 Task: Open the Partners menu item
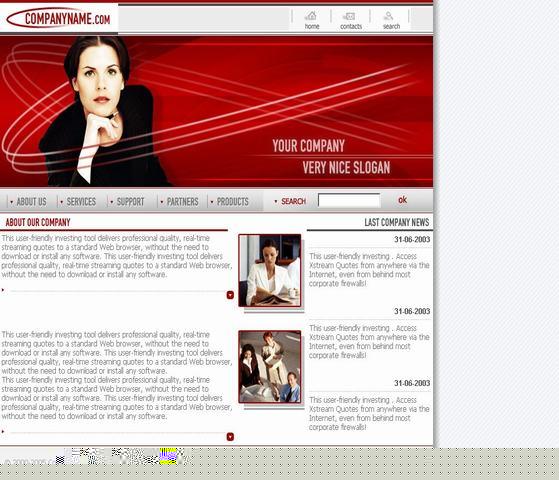click(x=183, y=202)
